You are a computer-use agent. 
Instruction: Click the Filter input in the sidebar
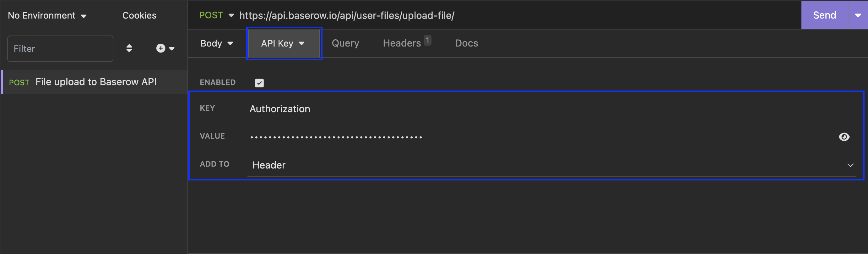[60, 49]
